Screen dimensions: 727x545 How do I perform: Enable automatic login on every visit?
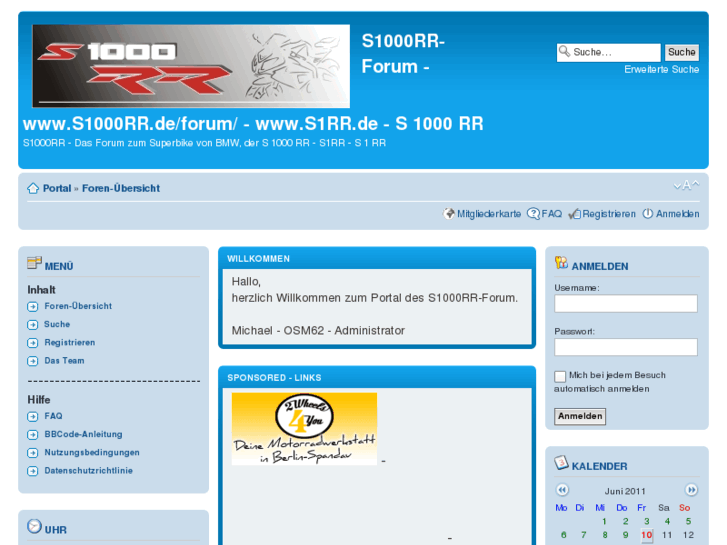560,376
